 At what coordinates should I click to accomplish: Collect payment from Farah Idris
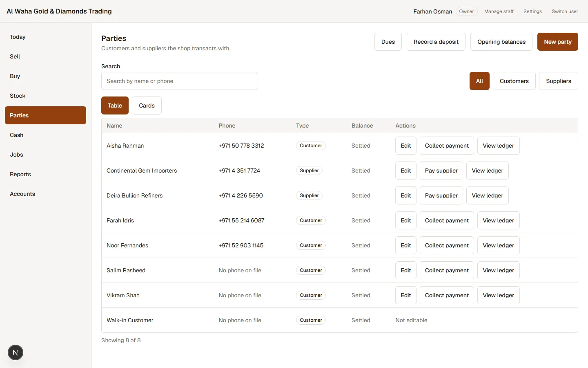(447, 220)
